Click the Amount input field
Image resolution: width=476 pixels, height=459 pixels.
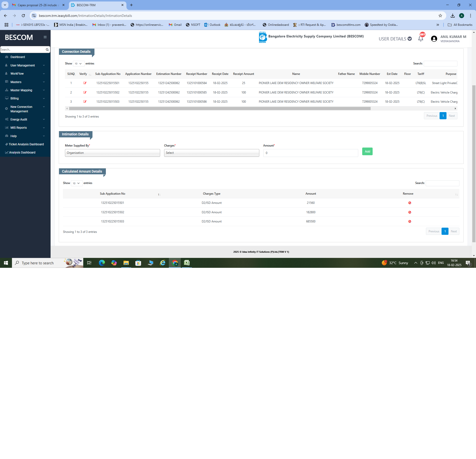point(311,153)
